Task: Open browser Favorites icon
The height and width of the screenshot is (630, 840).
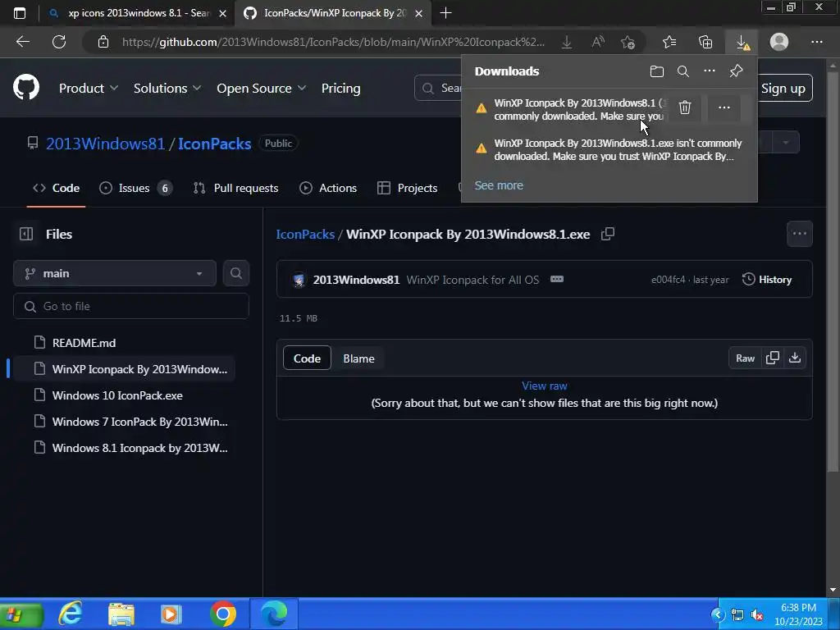Action: (669, 42)
